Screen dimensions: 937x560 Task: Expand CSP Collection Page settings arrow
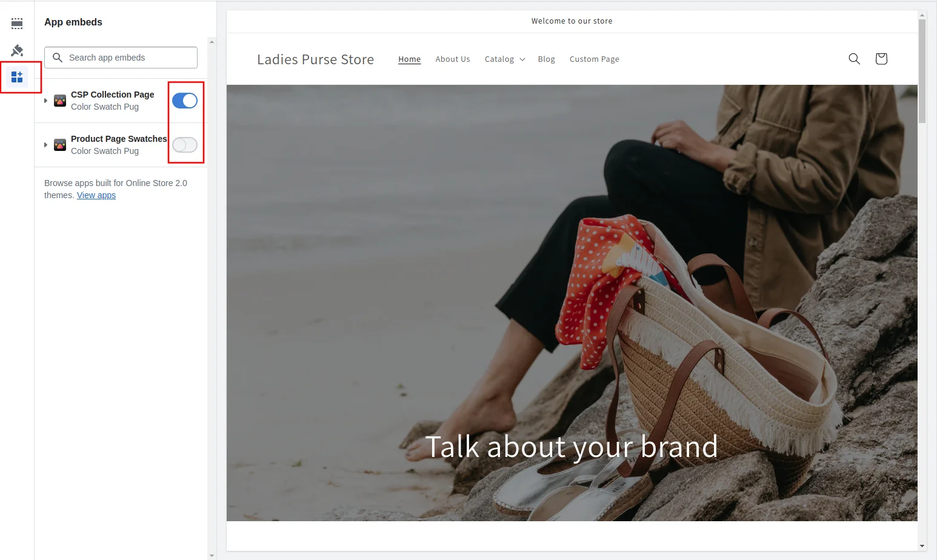click(45, 101)
